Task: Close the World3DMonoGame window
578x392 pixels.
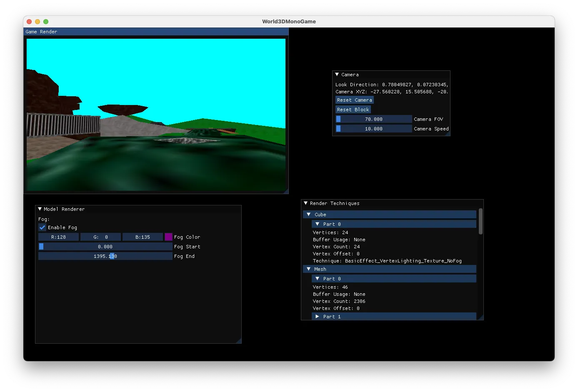Action: click(29, 22)
